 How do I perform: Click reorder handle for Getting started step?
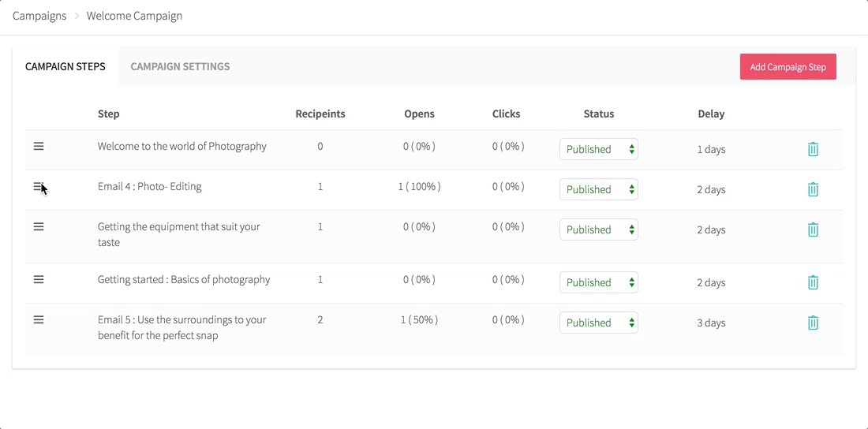pyautogui.click(x=39, y=279)
